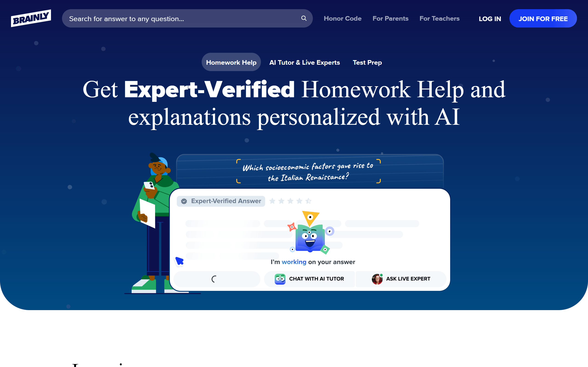The image size is (588, 367).
Task: Click the Chat with AI Tutor icon
Action: pyautogui.click(x=280, y=279)
